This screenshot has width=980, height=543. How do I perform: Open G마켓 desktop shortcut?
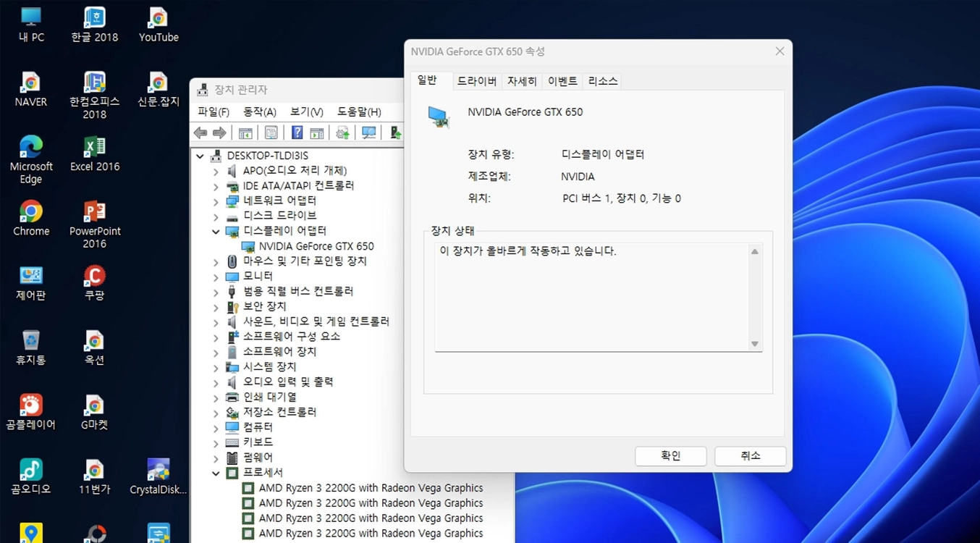point(94,412)
